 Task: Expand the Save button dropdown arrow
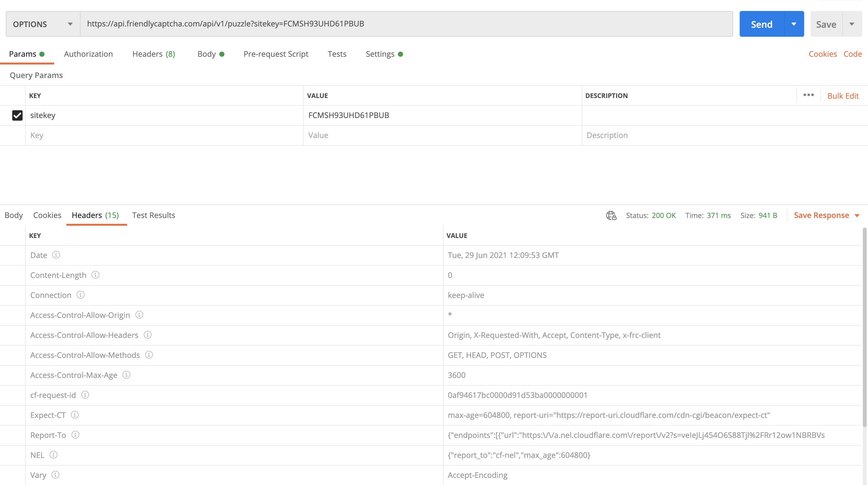click(852, 24)
